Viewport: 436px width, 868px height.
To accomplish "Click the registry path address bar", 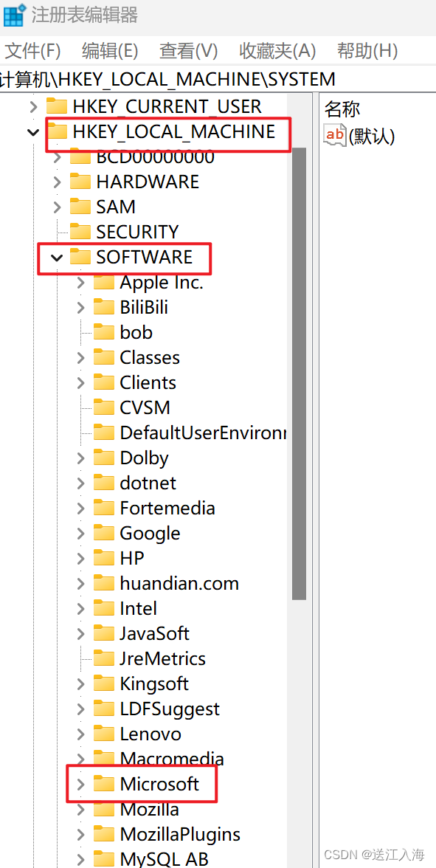I will [x=218, y=79].
